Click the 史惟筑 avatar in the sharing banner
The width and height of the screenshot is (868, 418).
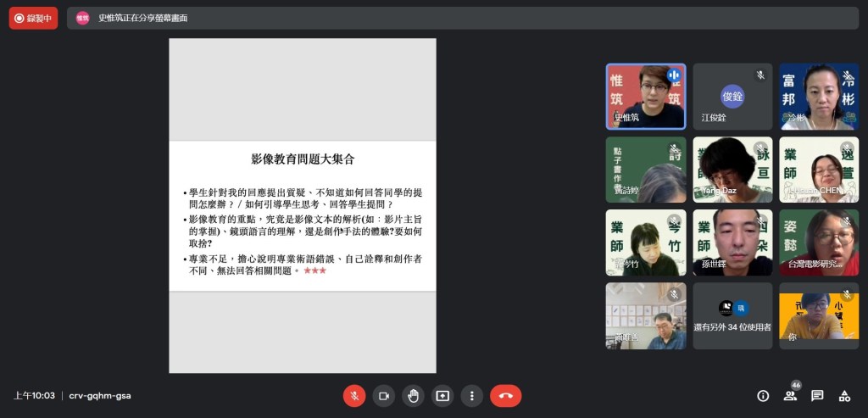click(x=82, y=18)
